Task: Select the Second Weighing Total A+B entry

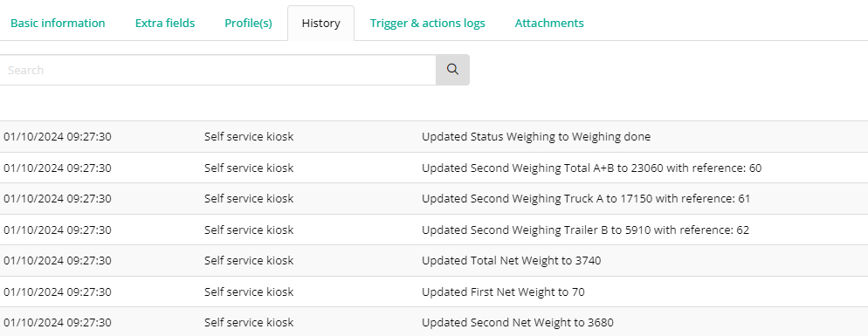Action: coord(434,168)
